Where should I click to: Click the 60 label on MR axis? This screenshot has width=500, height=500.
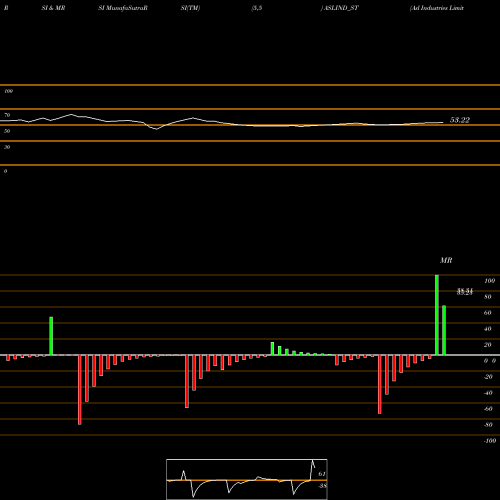coord(488,313)
